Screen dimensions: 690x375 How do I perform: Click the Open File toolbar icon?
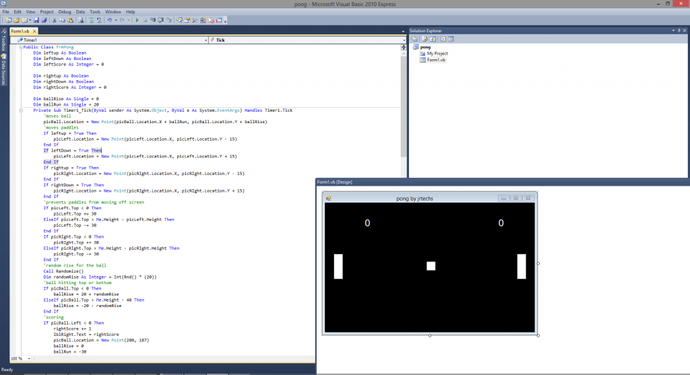coord(16,20)
